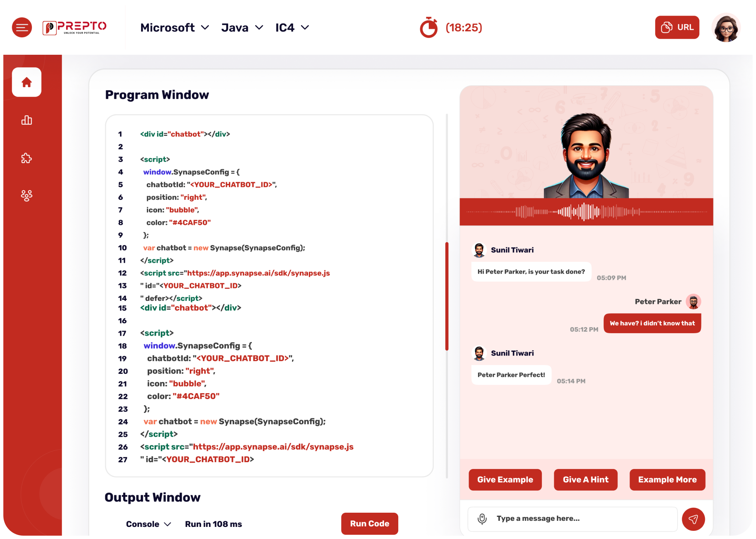Open the bar chart stats sidebar icon
The height and width of the screenshot is (539, 756).
click(x=27, y=120)
